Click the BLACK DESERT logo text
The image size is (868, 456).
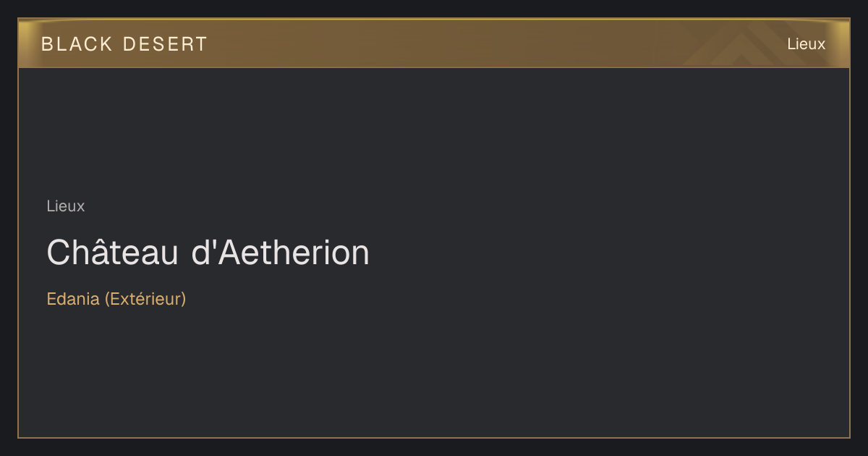(124, 44)
